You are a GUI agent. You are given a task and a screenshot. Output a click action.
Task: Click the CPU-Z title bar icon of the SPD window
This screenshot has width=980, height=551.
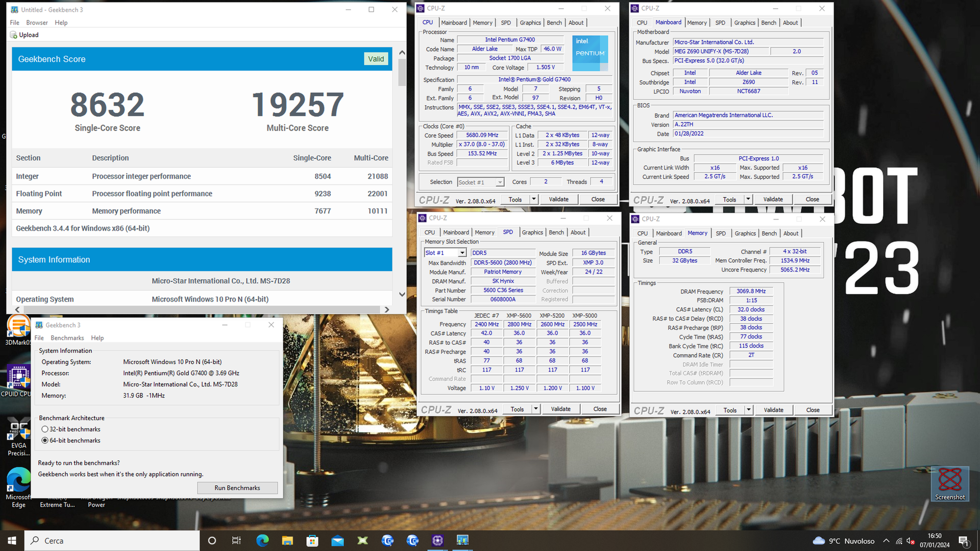pos(422,218)
